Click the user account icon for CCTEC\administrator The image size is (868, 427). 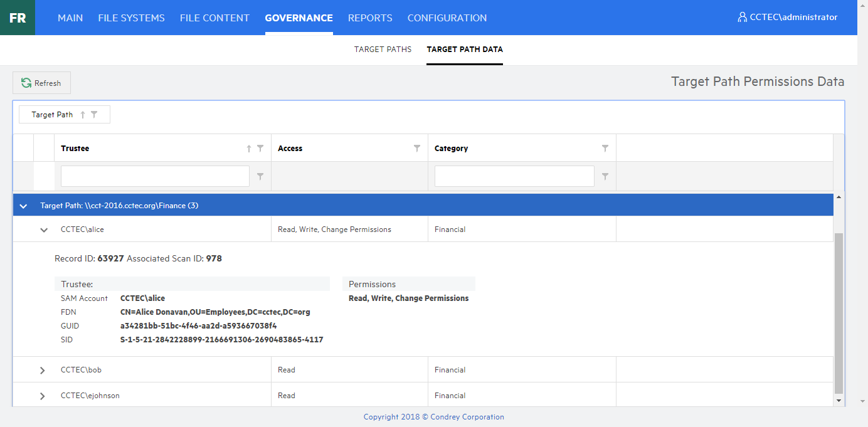click(x=742, y=18)
